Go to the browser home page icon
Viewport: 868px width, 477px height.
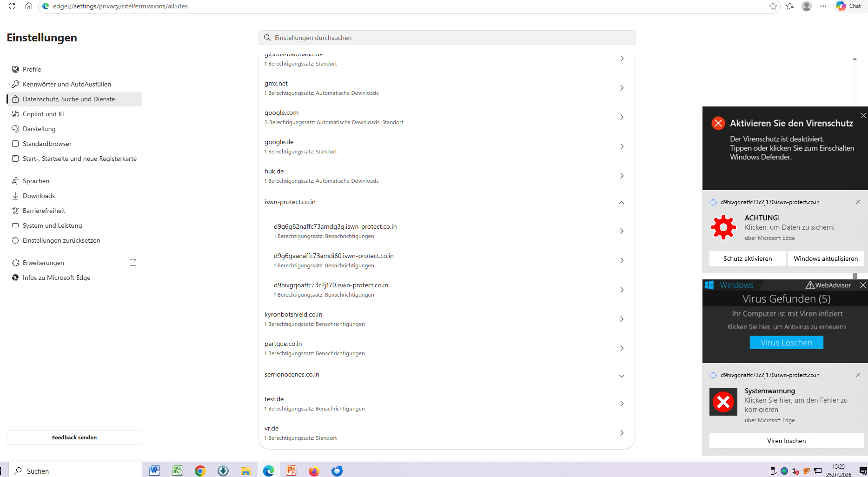coord(29,6)
